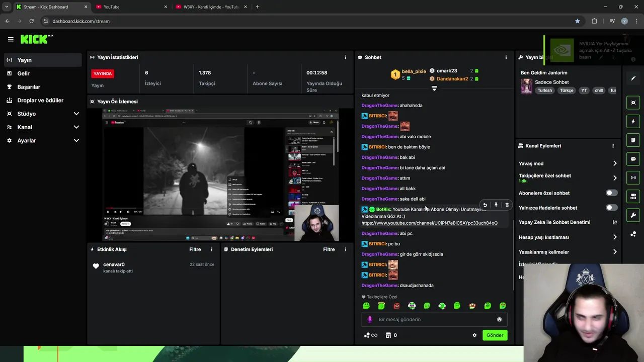Click the stream preview thumbnail

click(220, 174)
